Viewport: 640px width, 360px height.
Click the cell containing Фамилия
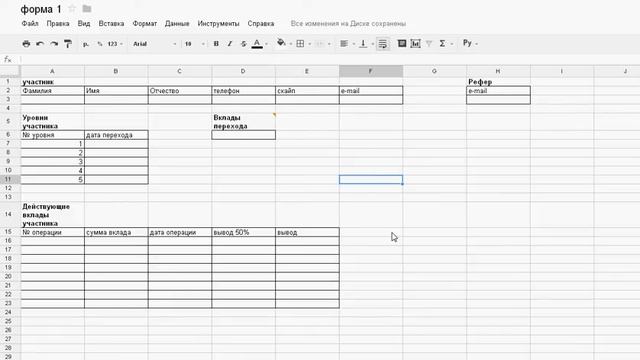point(52,91)
